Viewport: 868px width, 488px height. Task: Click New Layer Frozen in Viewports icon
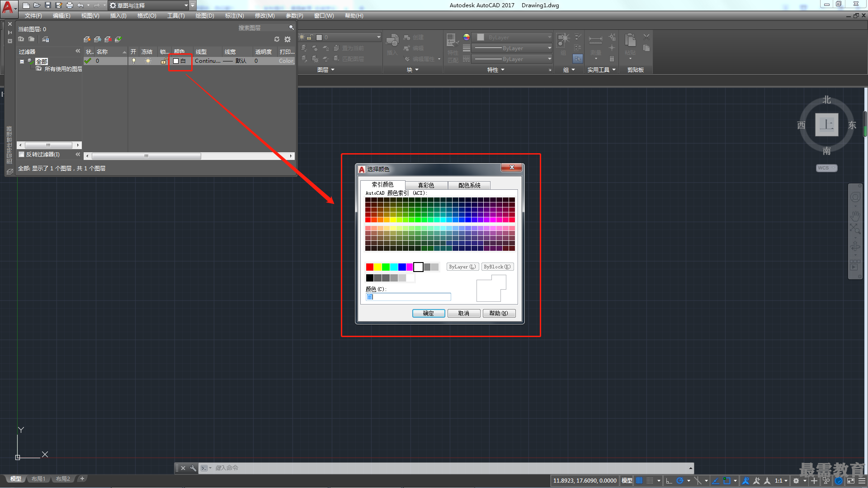[97, 39]
